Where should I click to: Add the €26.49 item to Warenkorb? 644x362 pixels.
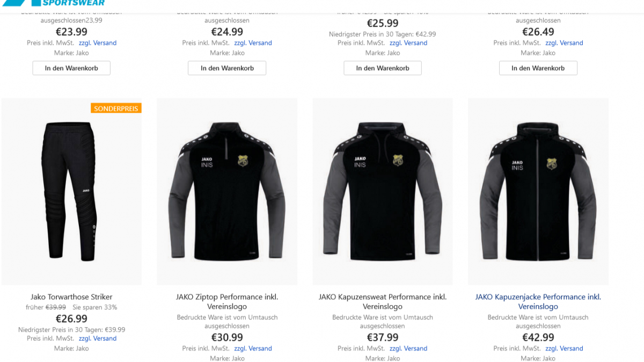(538, 68)
